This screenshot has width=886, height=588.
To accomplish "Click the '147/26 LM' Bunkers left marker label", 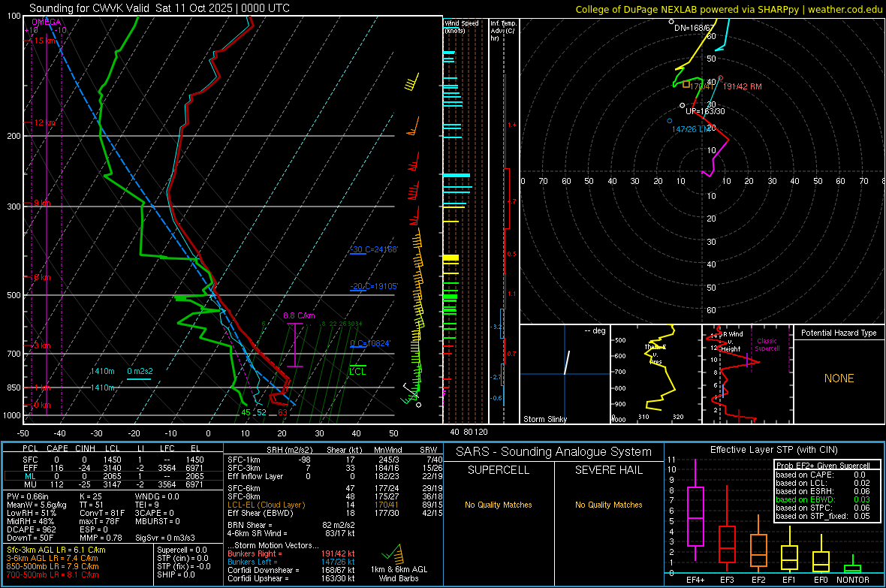I will tap(691, 129).
